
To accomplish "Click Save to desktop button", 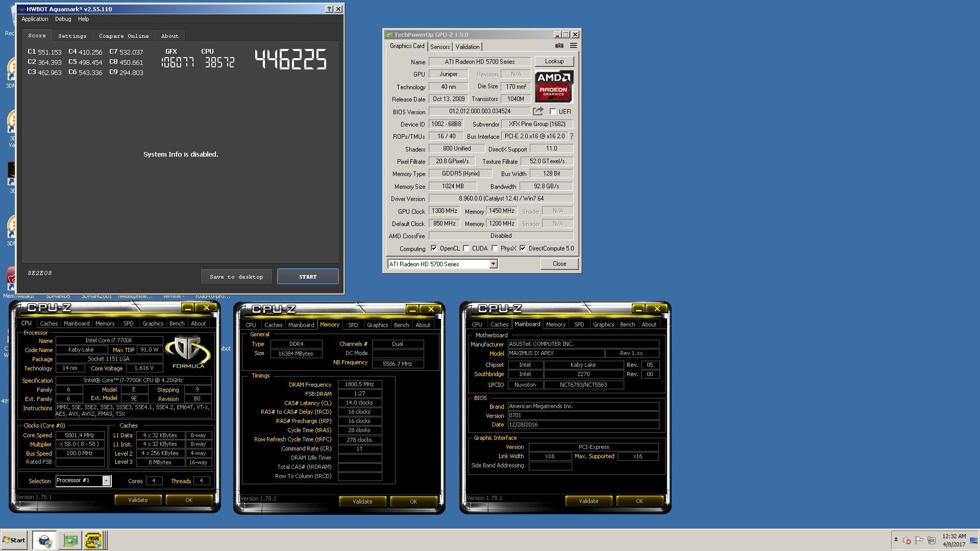I will (x=236, y=277).
